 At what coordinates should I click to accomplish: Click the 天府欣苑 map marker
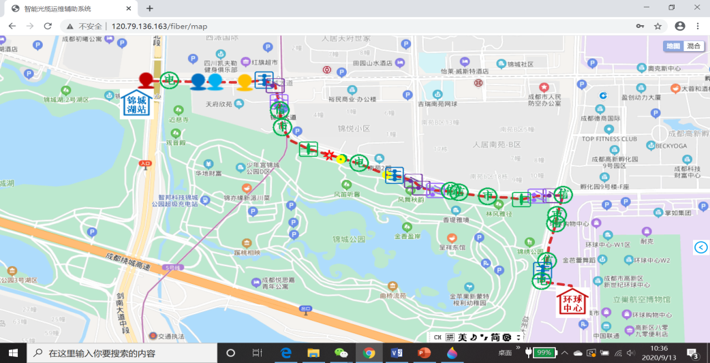pyautogui.click(x=238, y=104)
